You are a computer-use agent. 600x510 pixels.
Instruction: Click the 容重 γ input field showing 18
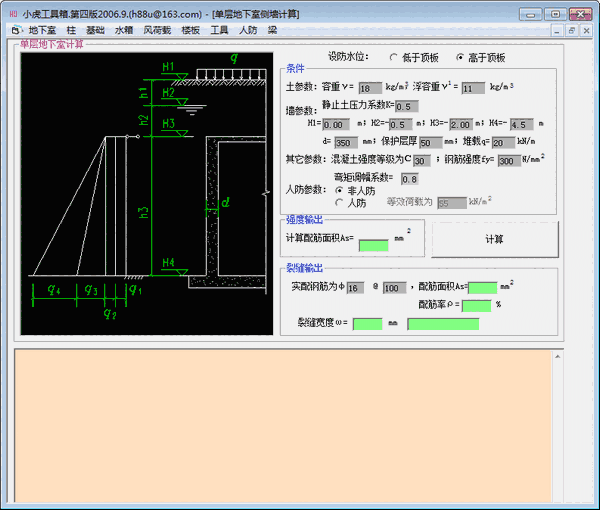click(x=370, y=89)
